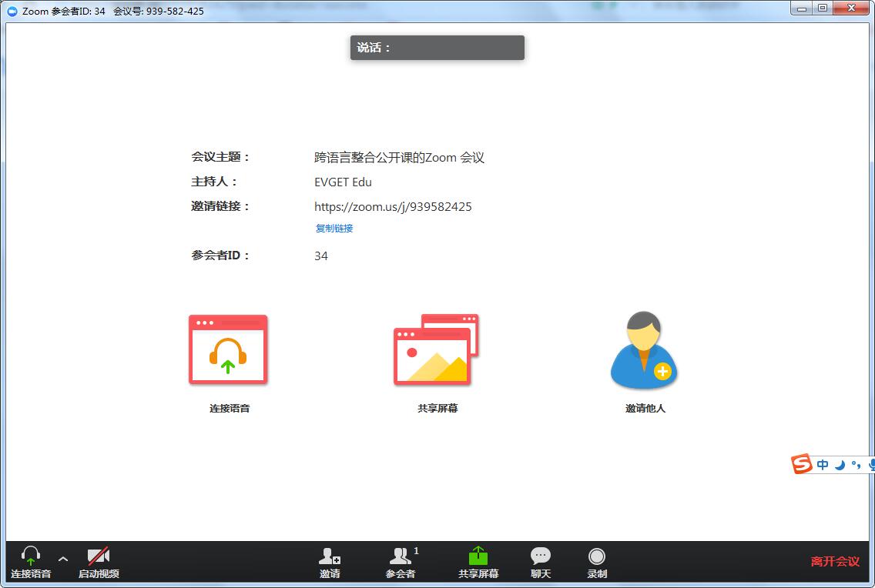Click the Zoom logo in title bar
Viewport: 875px width, 588px height.
12,11
